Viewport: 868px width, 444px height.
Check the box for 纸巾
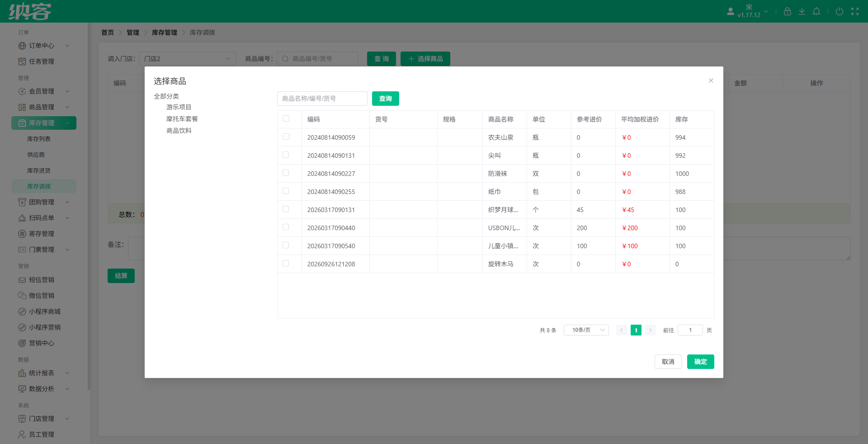tap(286, 191)
